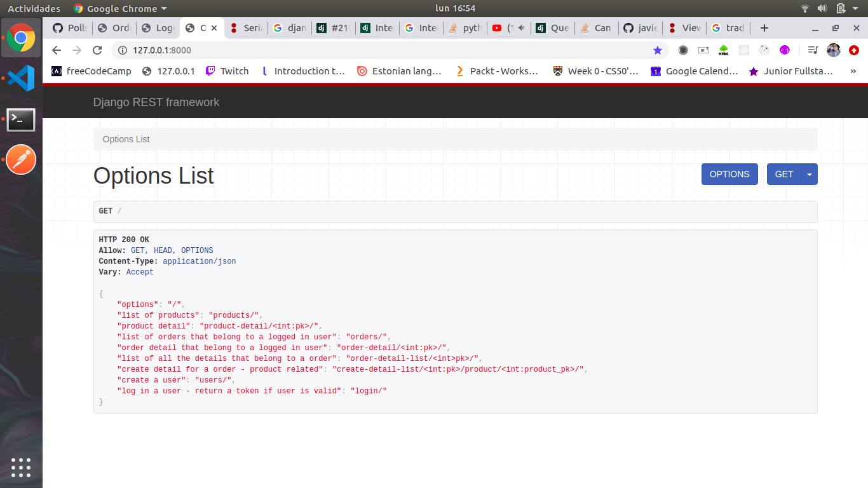
Task: Show hidden bookmarks with the chevron
Action: coord(853,71)
